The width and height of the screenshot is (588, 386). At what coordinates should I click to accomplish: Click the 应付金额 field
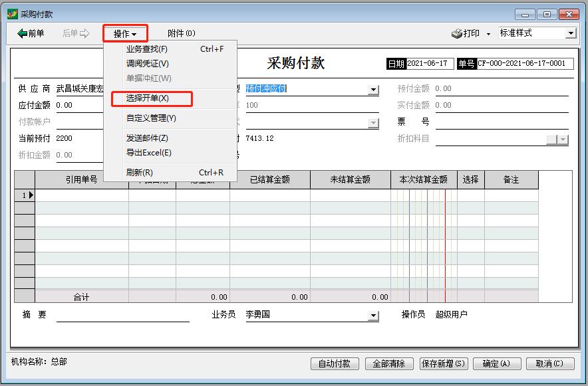[80, 105]
